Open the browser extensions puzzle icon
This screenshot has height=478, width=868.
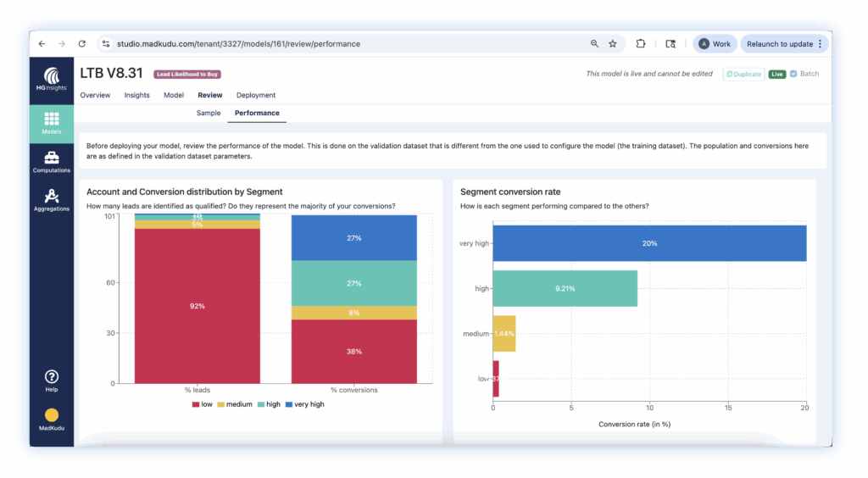pyautogui.click(x=641, y=44)
